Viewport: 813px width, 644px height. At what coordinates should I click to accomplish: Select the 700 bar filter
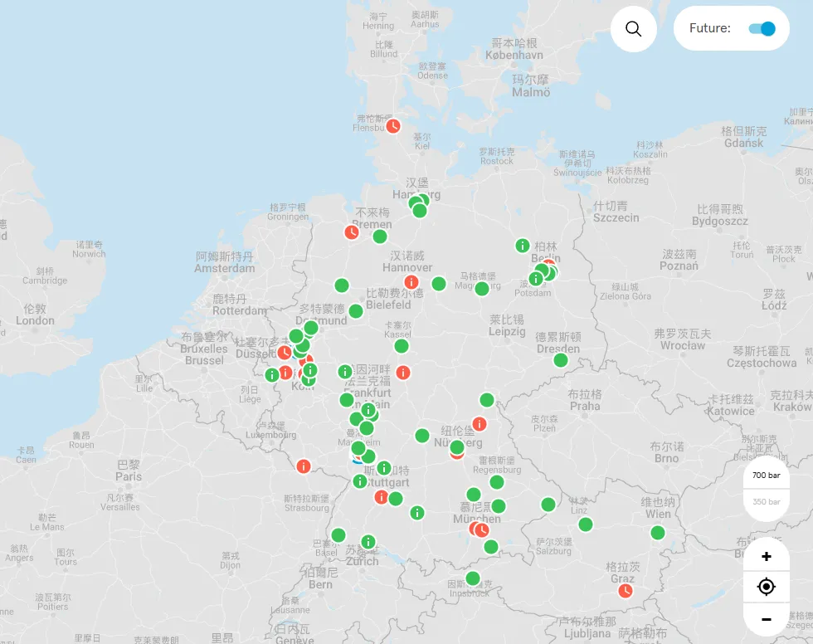[766, 475]
